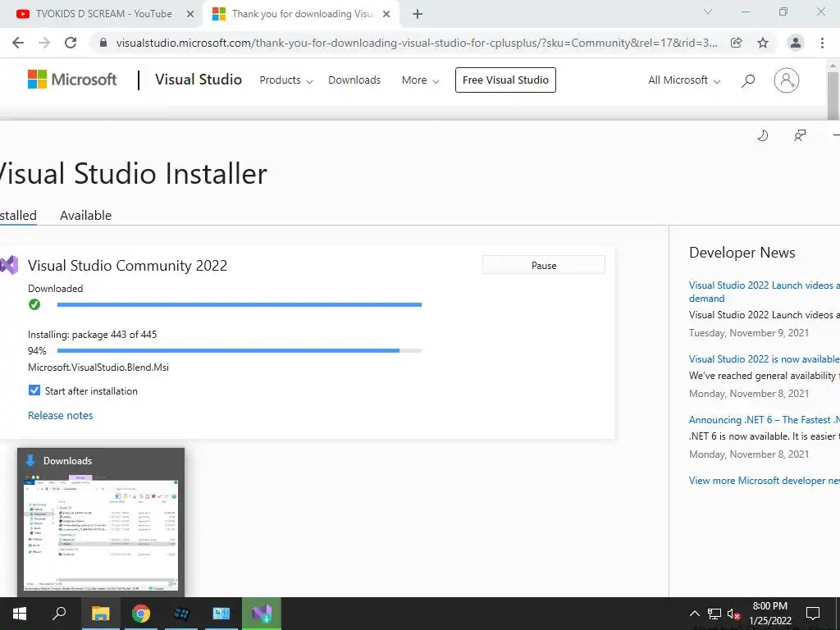Image resolution: width=840 pixels, height=630 pixels.
Task: Pause the Visual Studio installation
Action: click(x=544, y=265)
